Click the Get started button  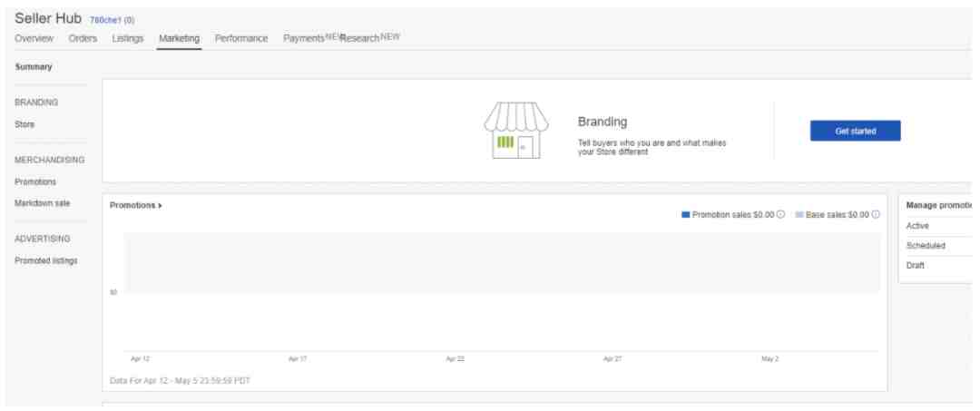coord(855,132)
